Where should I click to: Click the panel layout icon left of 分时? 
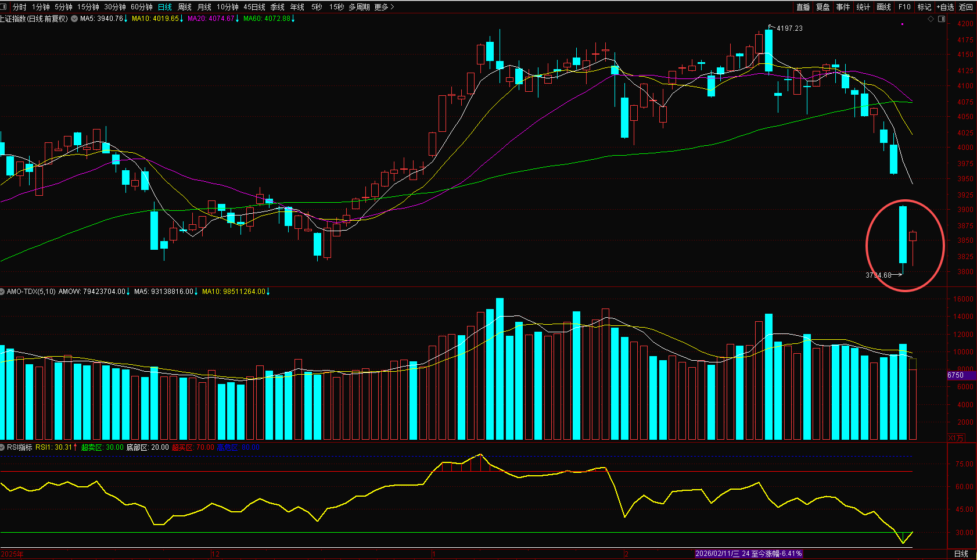[4, 7]
